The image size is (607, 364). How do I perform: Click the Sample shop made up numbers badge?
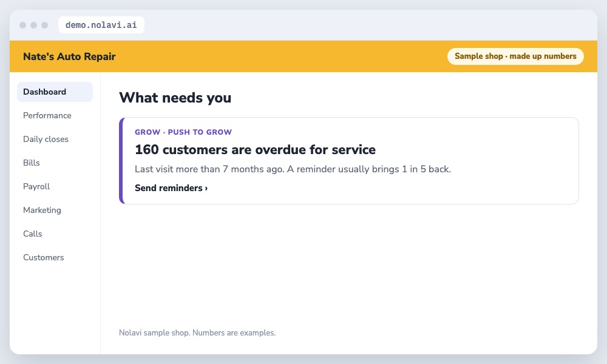(515, 56)
